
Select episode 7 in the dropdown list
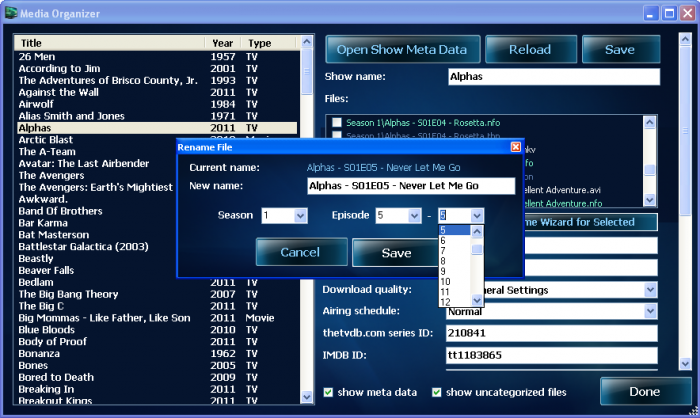pos(454,251)
